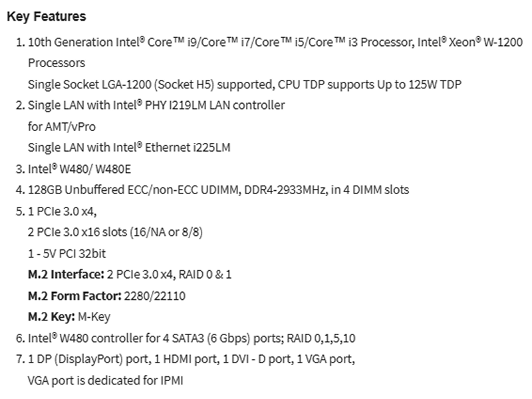Click the bold M.2 Interface label

tap(66, 274)
